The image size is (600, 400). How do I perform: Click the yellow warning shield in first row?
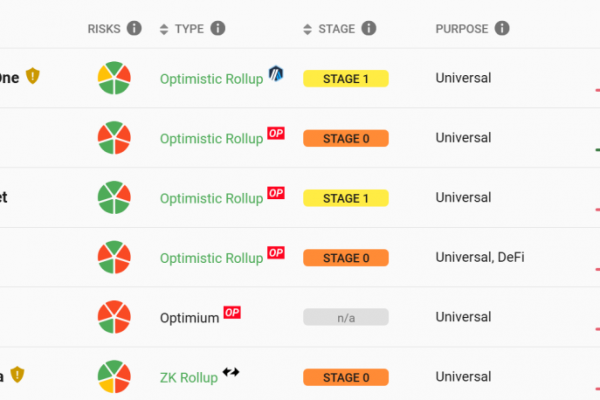(33, 76)
